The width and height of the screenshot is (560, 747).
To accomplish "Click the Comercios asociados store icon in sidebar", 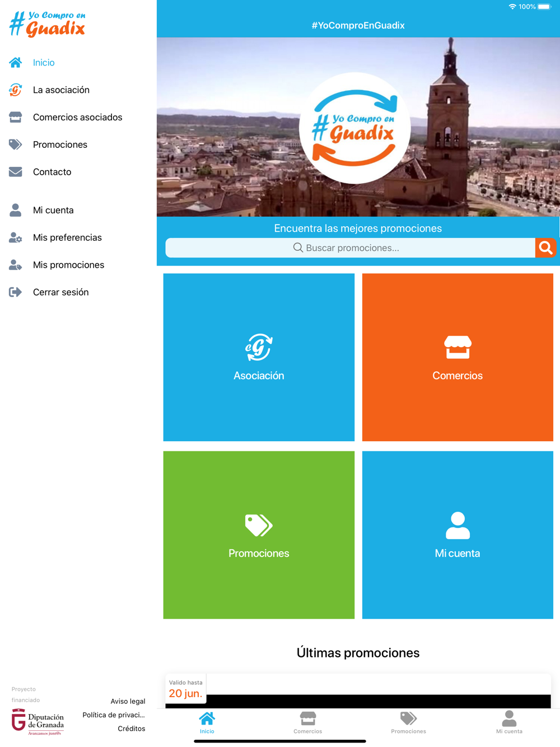I will click(x=15, y=117).
